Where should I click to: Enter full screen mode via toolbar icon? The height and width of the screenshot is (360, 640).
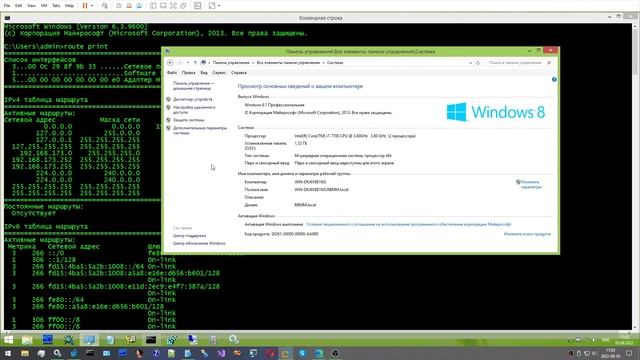pos(173,6)
